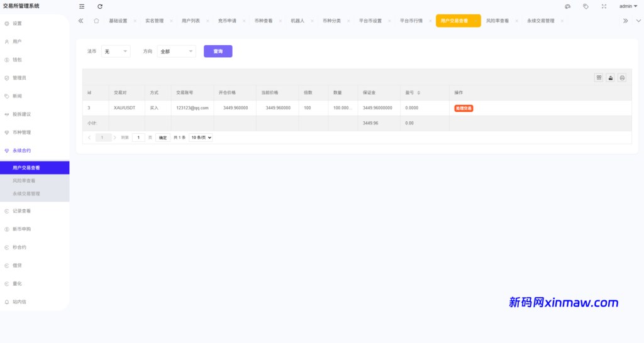Switch to the 平台币设置 tab
The height and width of the screenshot is (343, 644).
click(370, 21)
